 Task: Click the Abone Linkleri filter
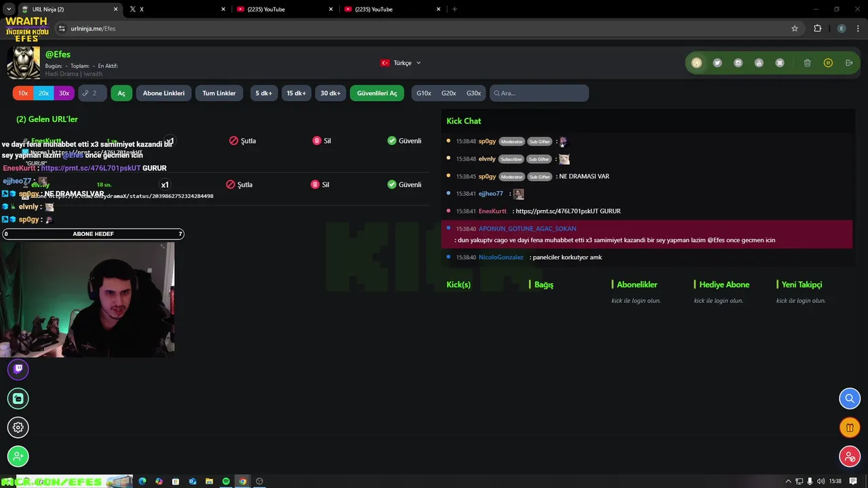point(163,94)
